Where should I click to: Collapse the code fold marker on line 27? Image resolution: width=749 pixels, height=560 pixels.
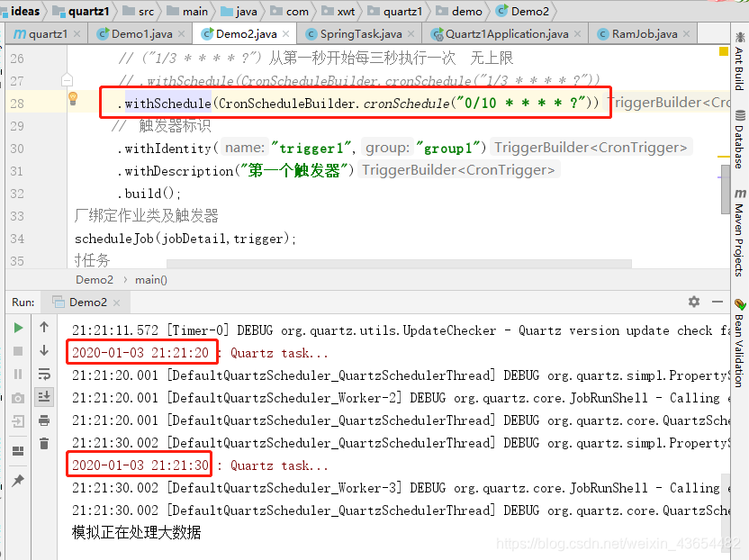pos(67,80)
